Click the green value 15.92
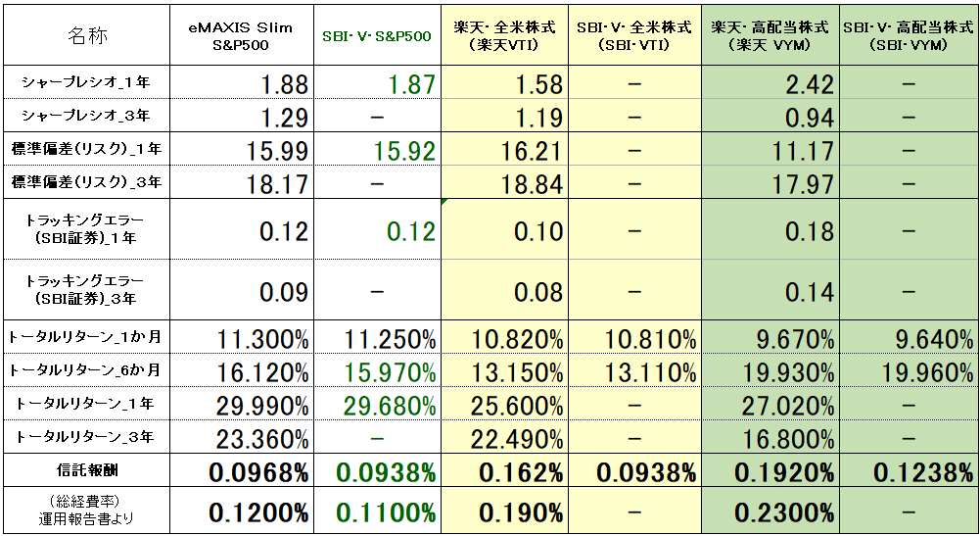980x536 pixels. coord(404,151)
